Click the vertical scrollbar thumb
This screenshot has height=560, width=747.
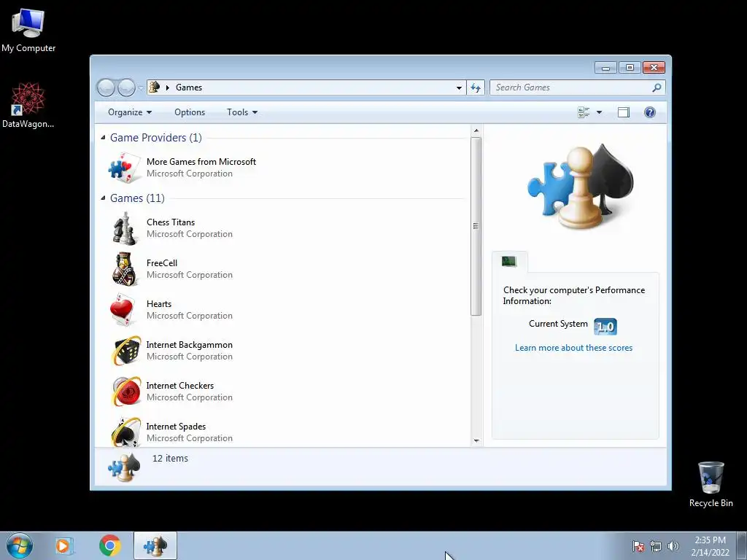click(476, 226)
